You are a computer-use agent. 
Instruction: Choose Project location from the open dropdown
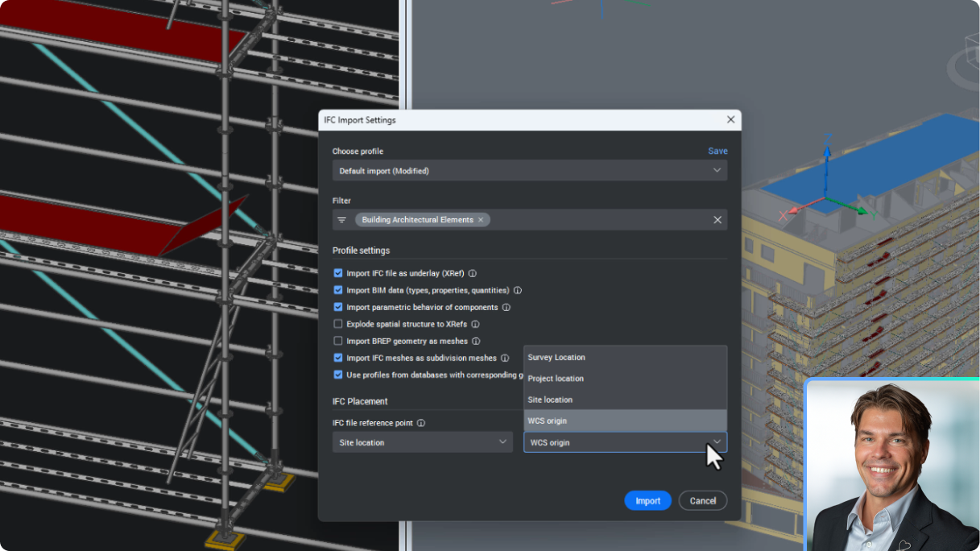(x=556, y=378)
